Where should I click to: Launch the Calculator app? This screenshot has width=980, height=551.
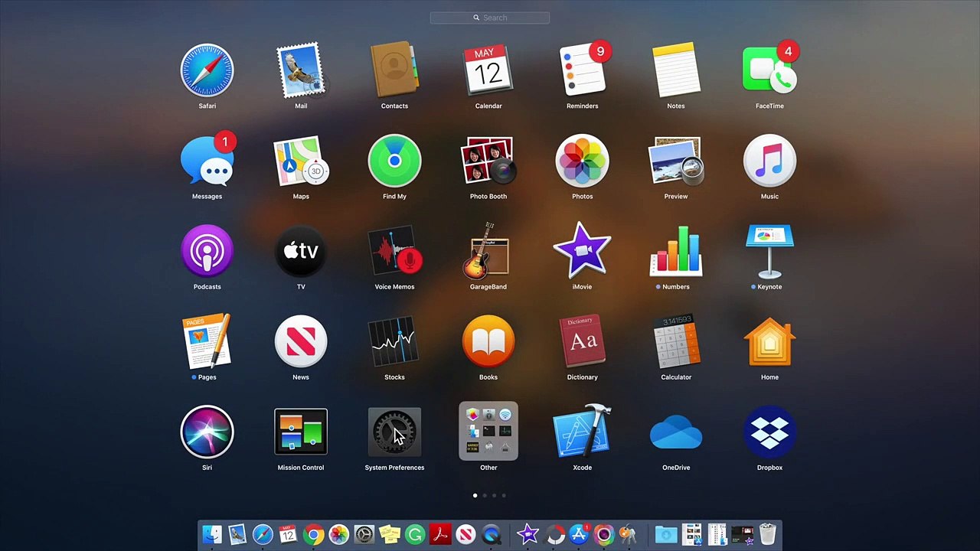coord(676,341)
